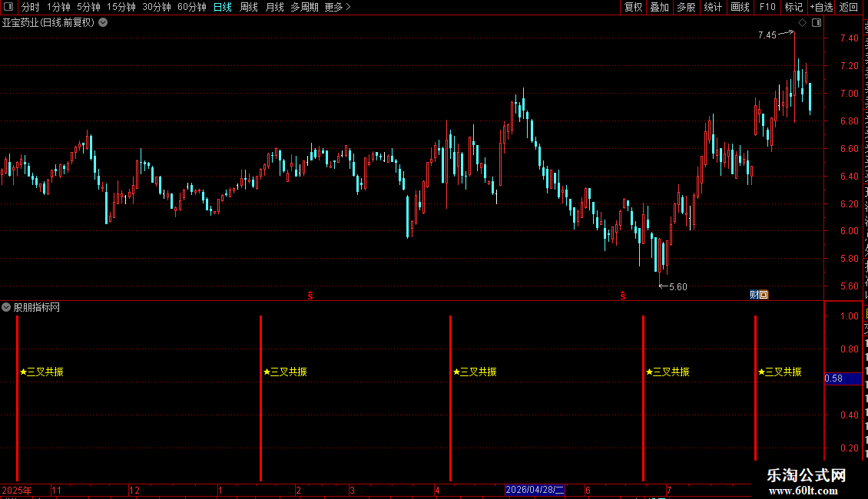Click the diamond icon in chart header
Viewport: 868px width, 499px height.
(802, 23)
